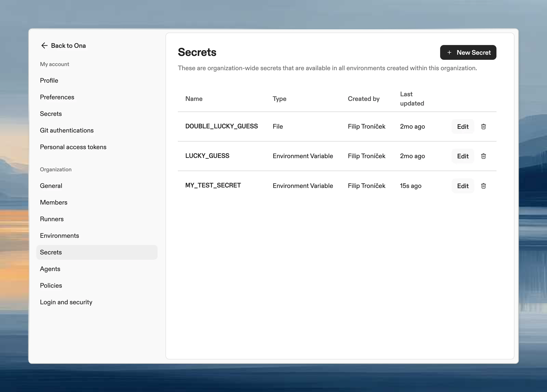This screenshot has height=392, width=547.
Task: Open the Profile settings page
Action: tap(49, 80)
